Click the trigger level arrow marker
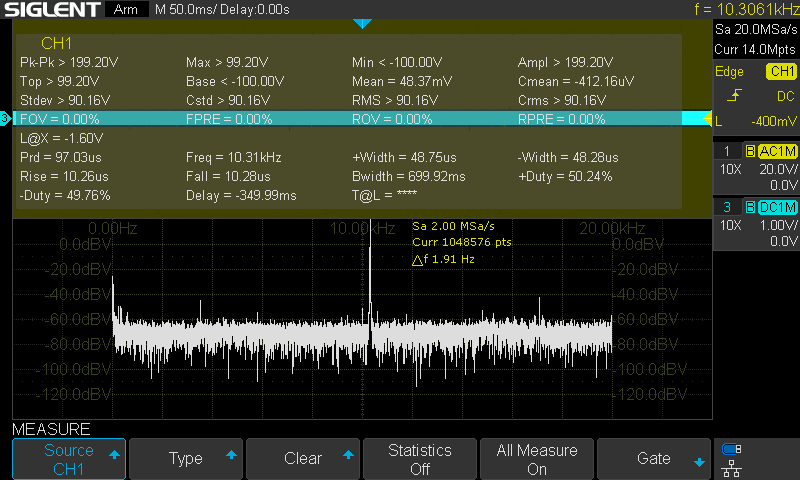800x480 pixels. (x=707, y=119)
